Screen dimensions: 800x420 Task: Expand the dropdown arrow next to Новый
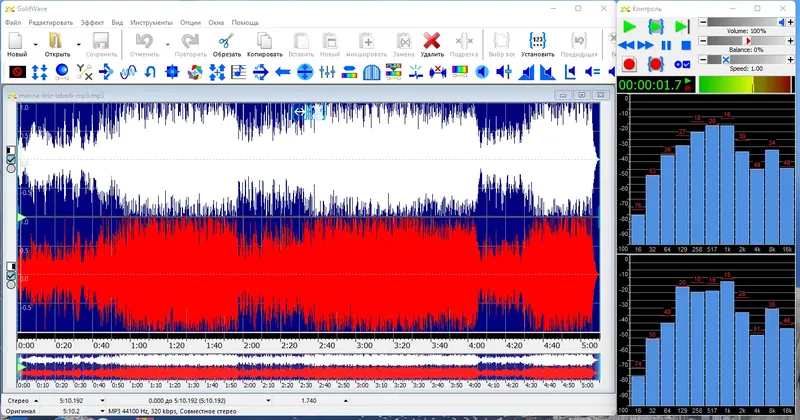pyautogui.click(x=35, y=43)
